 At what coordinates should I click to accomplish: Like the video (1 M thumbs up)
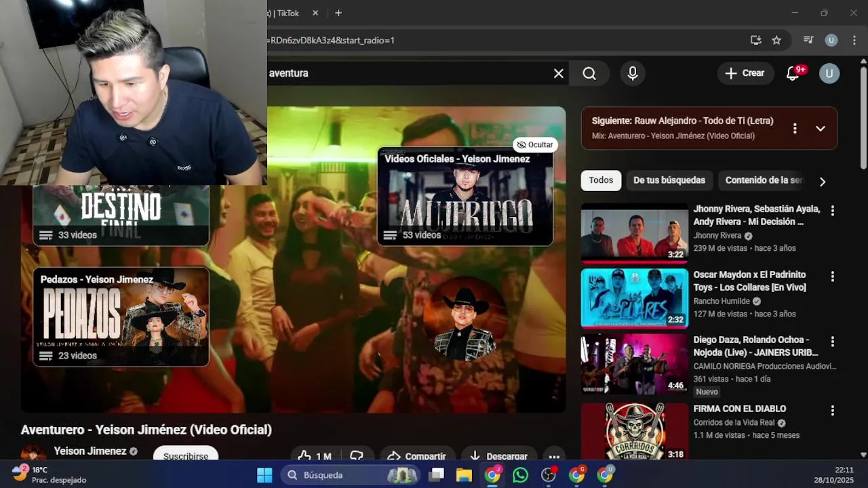point(315,455)
